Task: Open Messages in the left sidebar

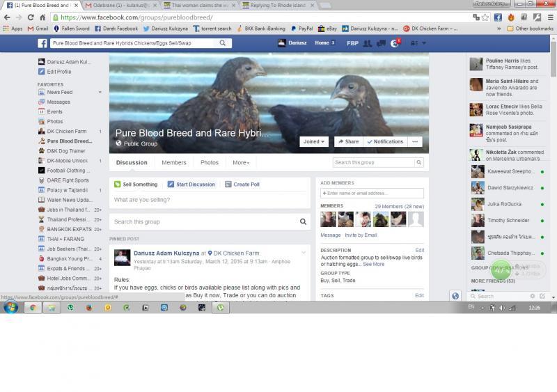Action: tap(58, 102)
